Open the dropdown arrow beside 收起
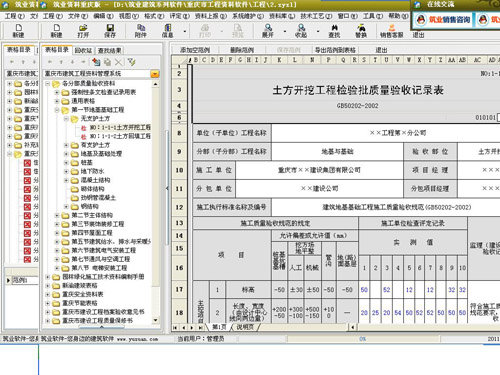500x375 pixels. pos(318,32)
